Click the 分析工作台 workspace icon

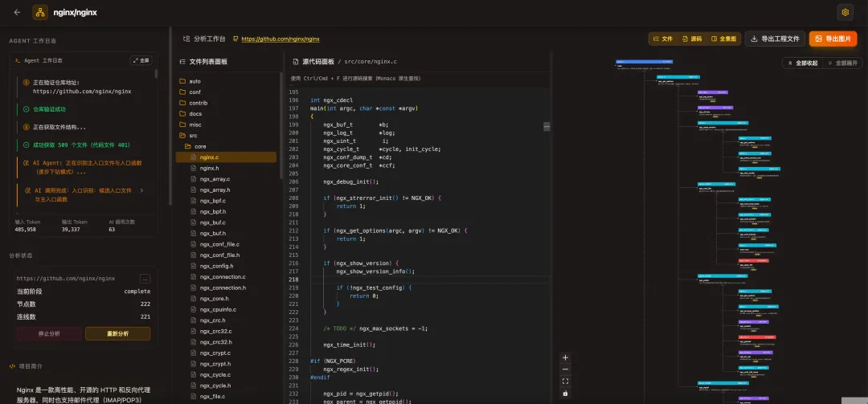pos(186,39)
